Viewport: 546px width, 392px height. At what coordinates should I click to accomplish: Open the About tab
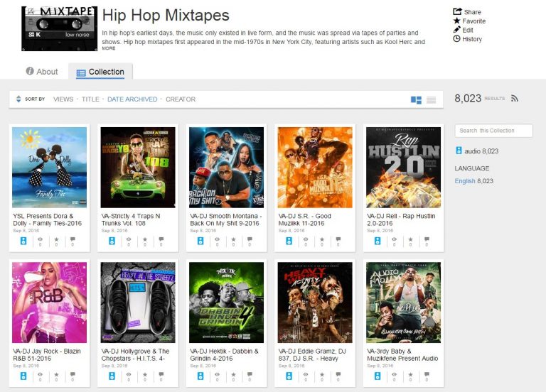coord(42,72)
